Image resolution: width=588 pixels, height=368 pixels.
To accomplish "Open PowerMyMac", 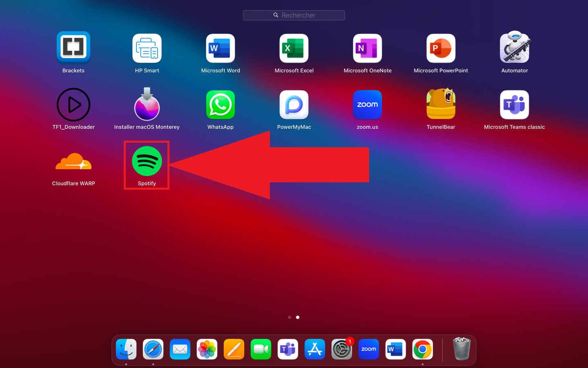I will point(294,105).
